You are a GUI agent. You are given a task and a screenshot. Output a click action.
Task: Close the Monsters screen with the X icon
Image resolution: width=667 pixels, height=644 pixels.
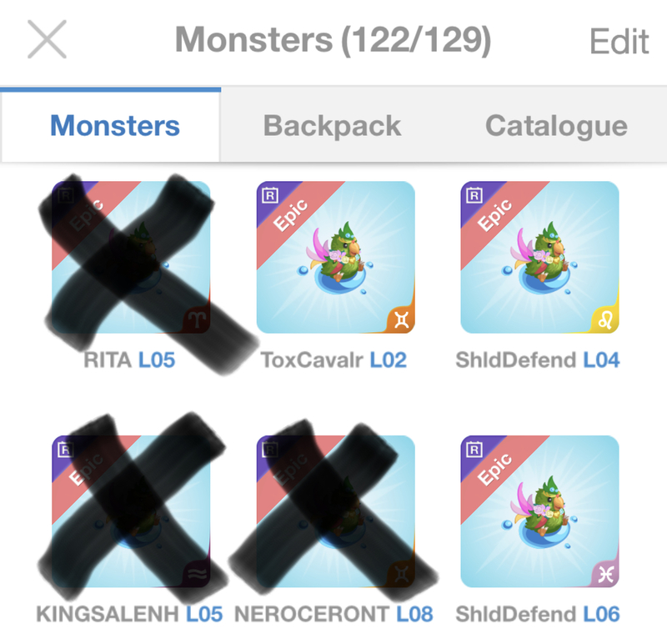47,38
